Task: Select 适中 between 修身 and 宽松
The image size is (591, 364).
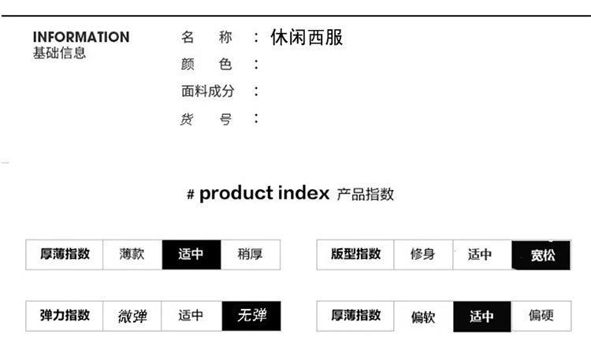Action: tap(481, 254)
